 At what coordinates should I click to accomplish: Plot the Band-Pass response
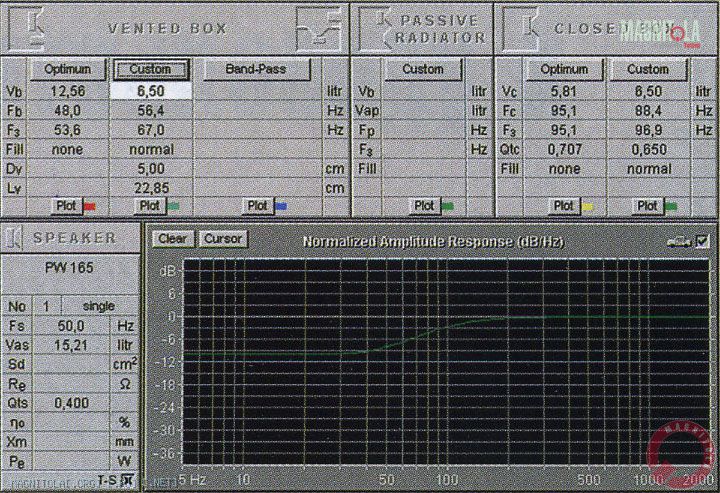[258, 206]
